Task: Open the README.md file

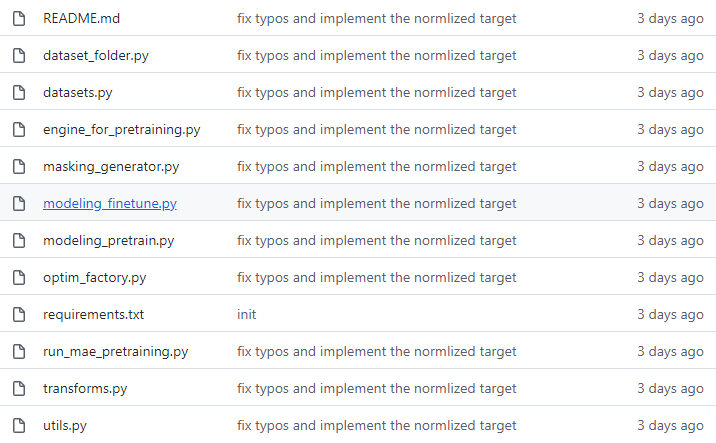Action: coord(81,18)
